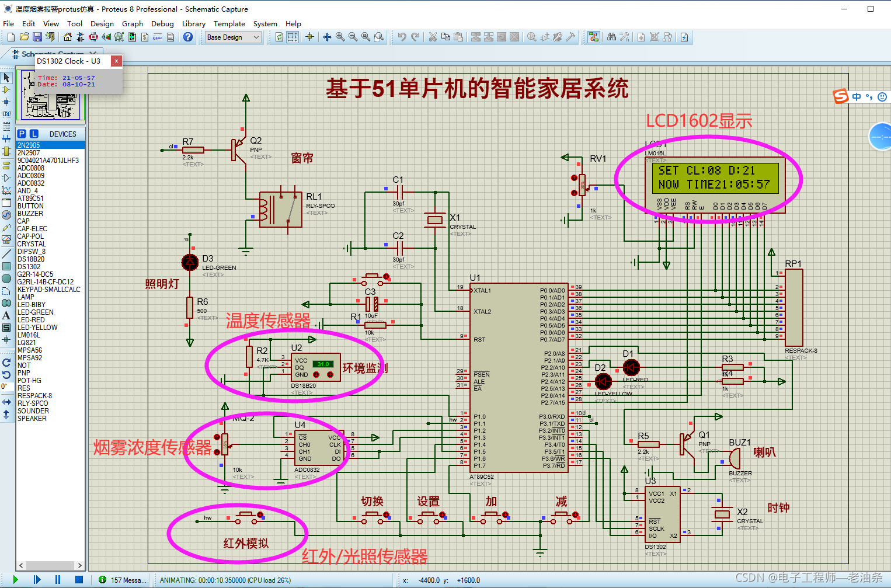
Task: Switch to the Schematic Capture tab
Action: point(53,54)
